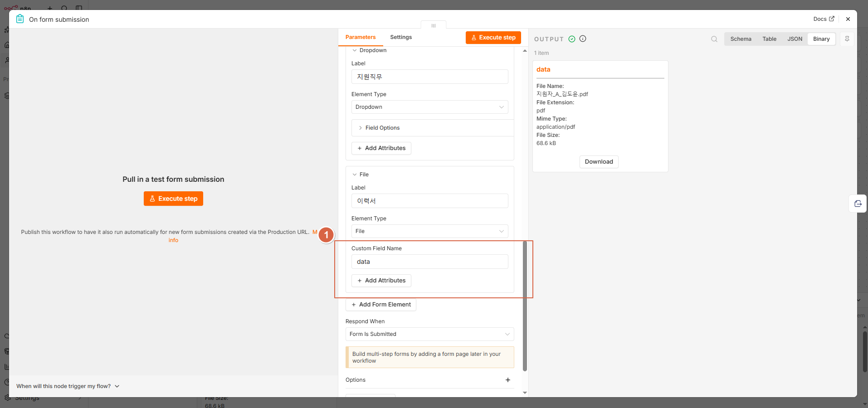The height and width of the screenshot is (408, 868).
Task: Click the green output success check icon
Action: click(572, 39)
